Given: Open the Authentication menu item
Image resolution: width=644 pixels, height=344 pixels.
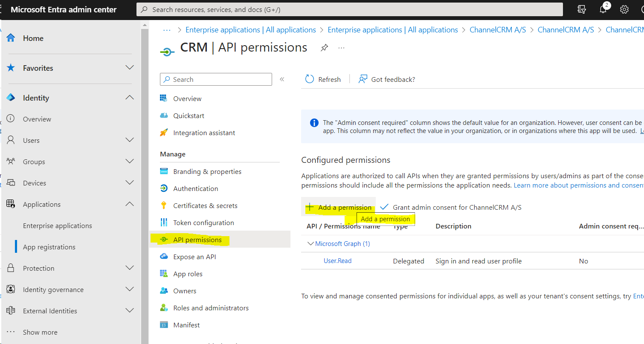Looking at the screenshot, I should [x=195, y=188].
